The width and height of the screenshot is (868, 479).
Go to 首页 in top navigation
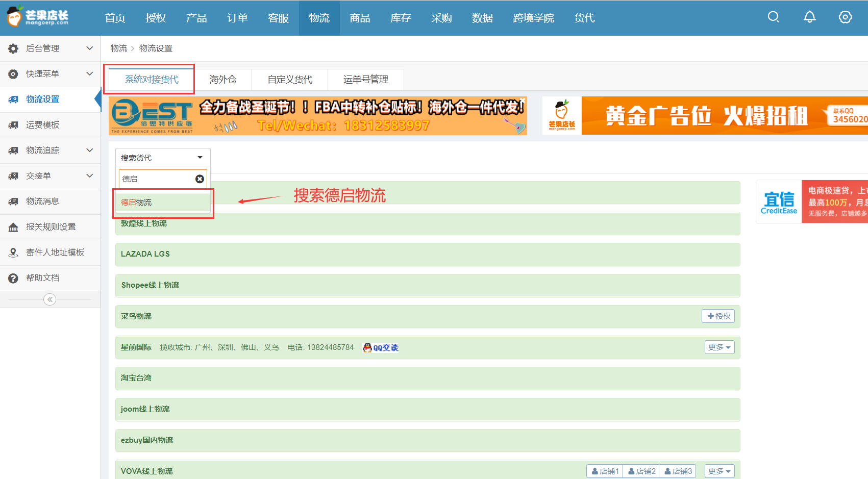point(115,18)
